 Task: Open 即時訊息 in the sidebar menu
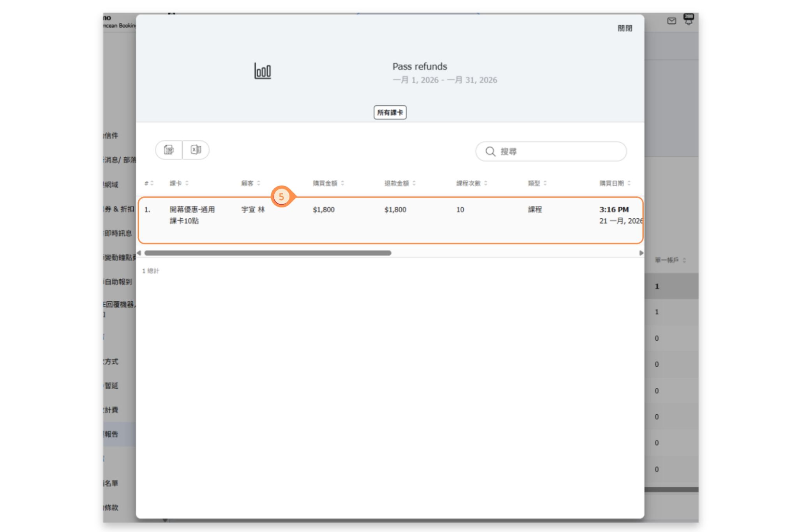pos(118,233)
